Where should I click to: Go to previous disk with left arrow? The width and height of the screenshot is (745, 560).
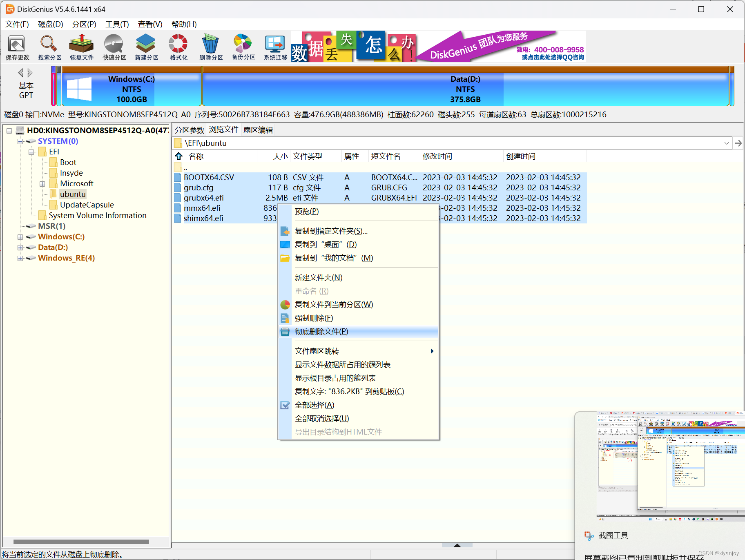click(x=20, y=73)
